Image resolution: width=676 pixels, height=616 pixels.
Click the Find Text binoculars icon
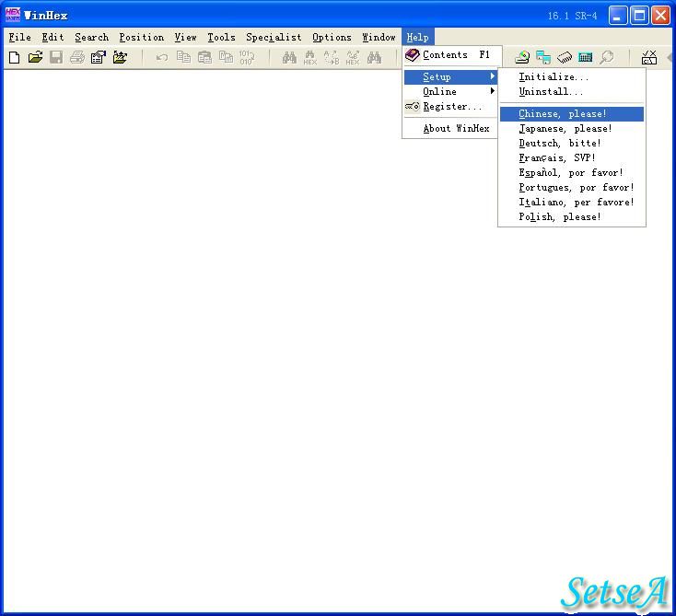(289, 57)
